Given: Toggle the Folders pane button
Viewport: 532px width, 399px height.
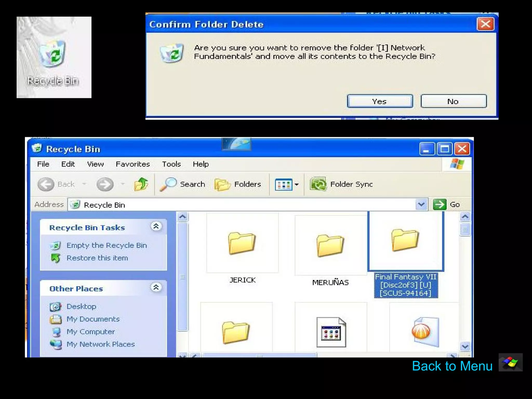Looking at the screenshot, I should click(238, 184).
